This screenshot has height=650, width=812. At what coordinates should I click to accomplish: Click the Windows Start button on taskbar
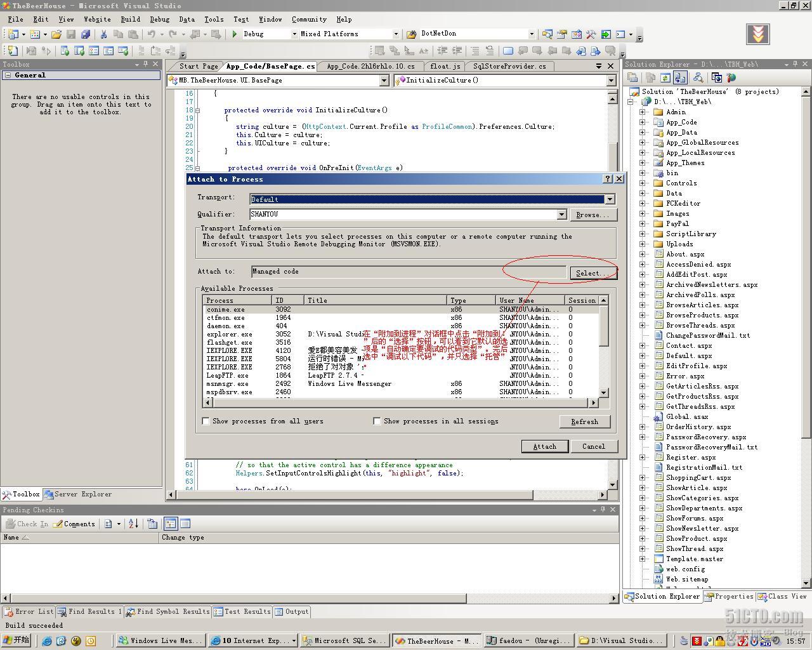click(x=17, y=640)
